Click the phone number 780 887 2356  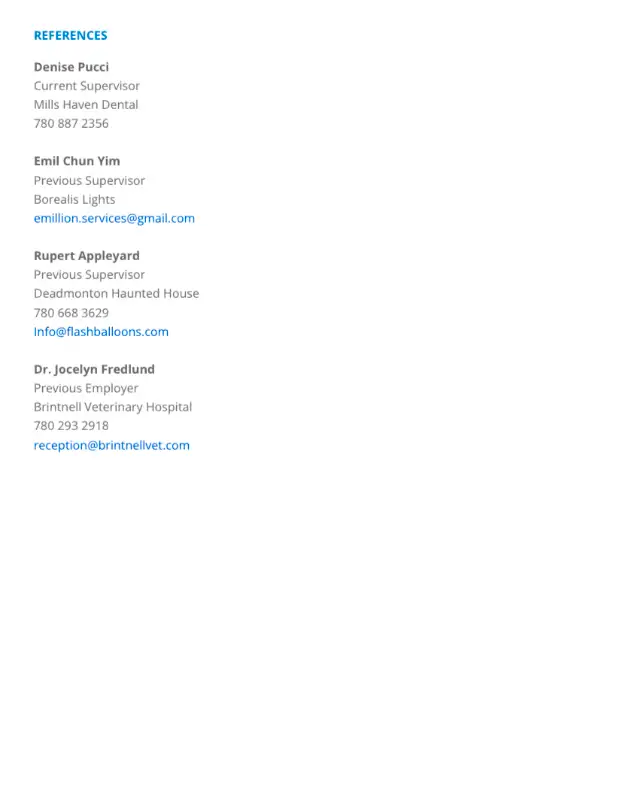pos(71,123)
